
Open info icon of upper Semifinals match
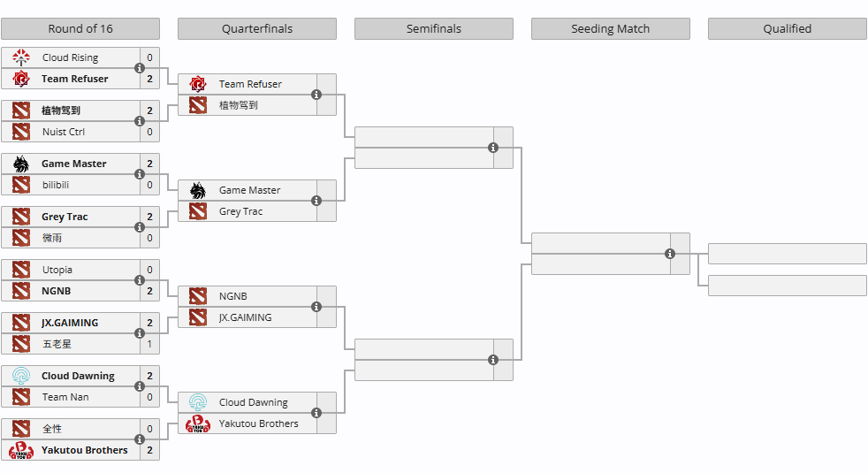tap(493, 148)
